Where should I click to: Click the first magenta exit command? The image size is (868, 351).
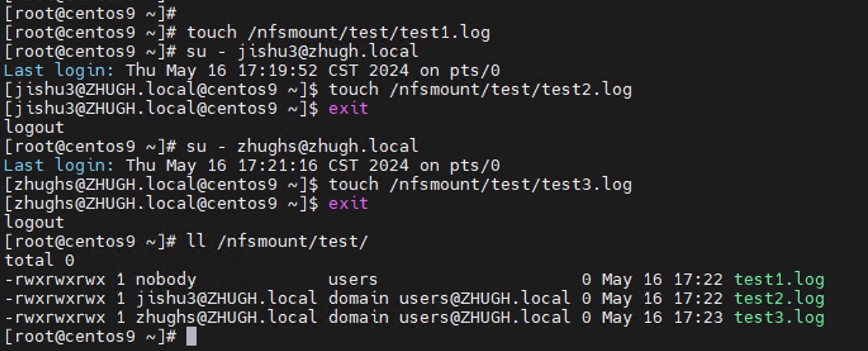[348, 108]
